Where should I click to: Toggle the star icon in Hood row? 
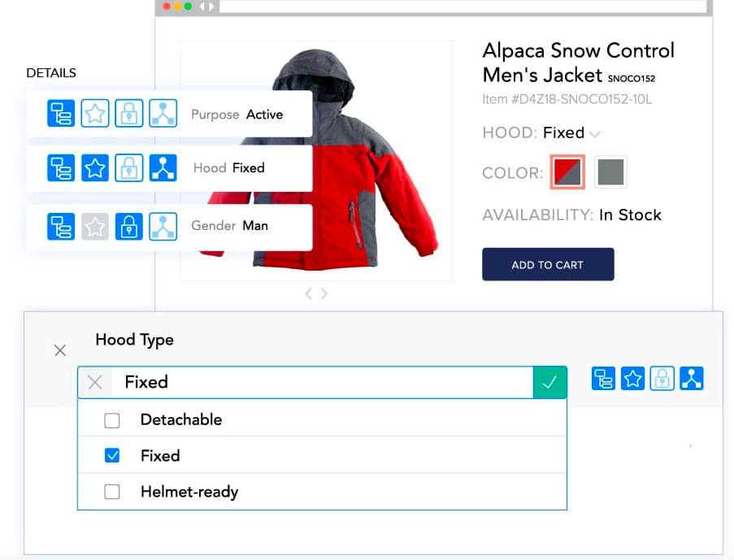point(95,167)
